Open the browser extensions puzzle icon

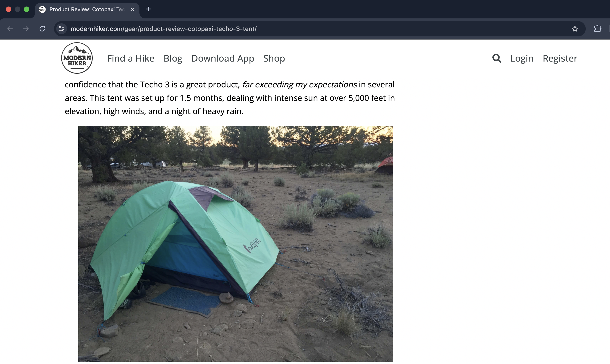tap(597, 29)
